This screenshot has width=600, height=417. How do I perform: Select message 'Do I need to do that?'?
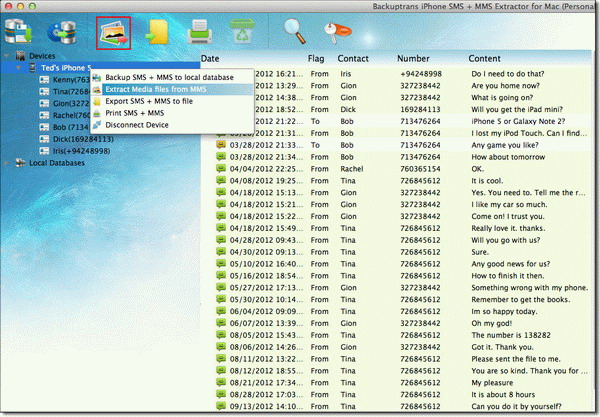(x=507, y=74)
